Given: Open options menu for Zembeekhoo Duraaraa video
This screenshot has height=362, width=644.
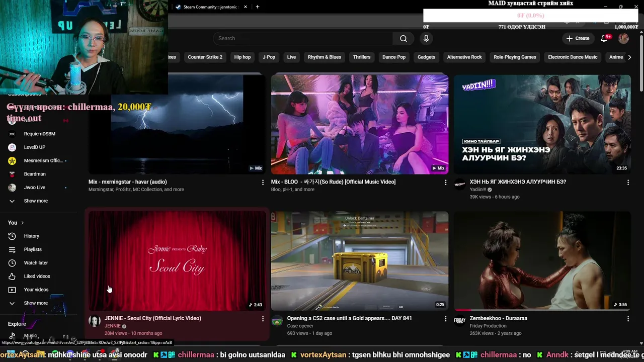Looking at the screenshot, I should (628, 319).
